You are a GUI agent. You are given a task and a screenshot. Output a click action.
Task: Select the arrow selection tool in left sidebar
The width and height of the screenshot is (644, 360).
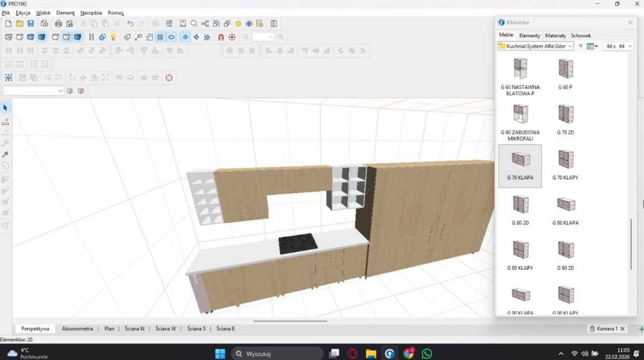(5, 108)
